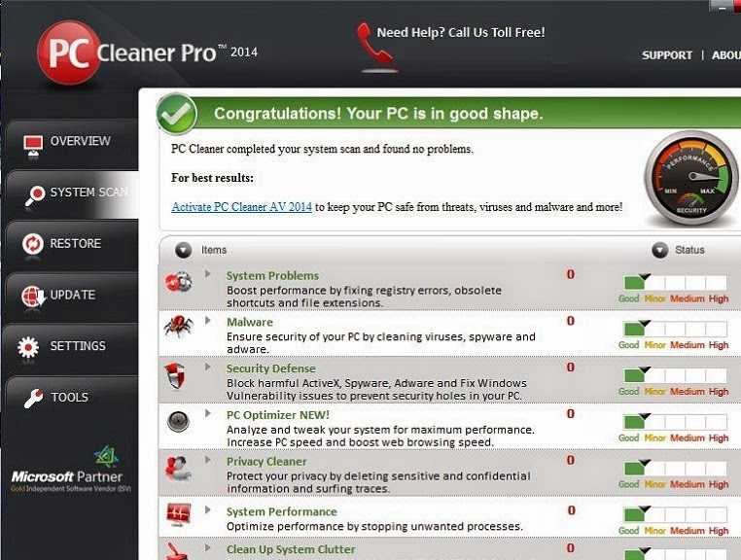Click the Privacy Cleaner severity bar
741x560 pixels.
pos(675,468)
